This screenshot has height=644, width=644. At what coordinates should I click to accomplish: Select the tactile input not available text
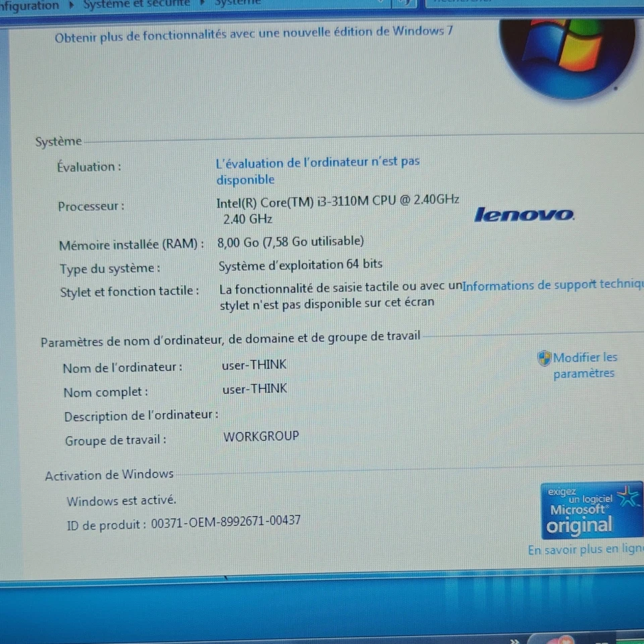(341, 297)
